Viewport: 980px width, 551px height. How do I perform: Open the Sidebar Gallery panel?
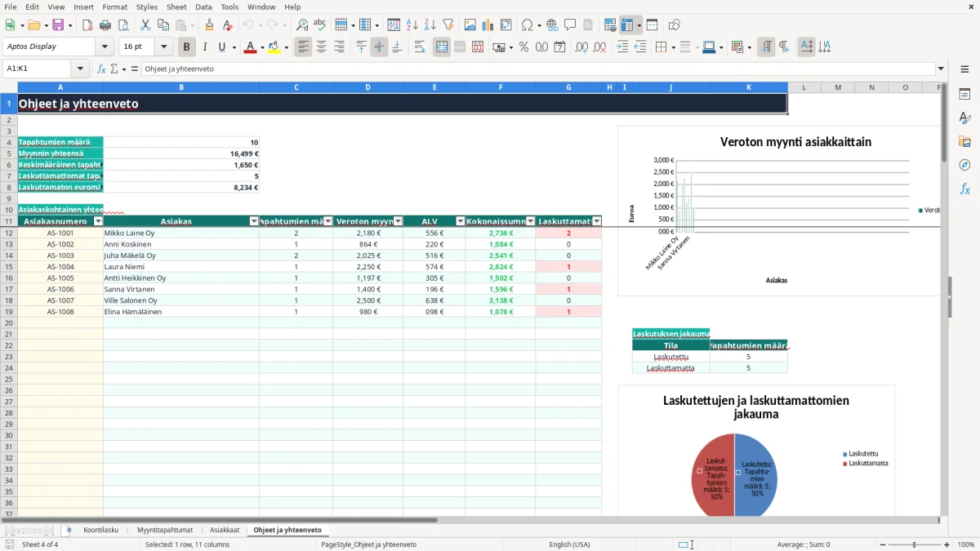tap(964, 141)
